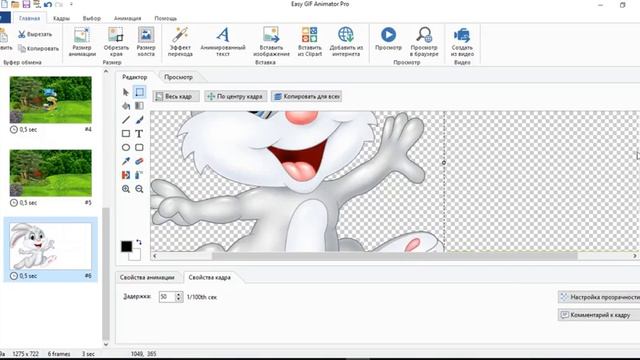The height and width of the screenshot is (360, 640).
Task: Click the save icon in quick access toolbar
Action: coord(26,4)
